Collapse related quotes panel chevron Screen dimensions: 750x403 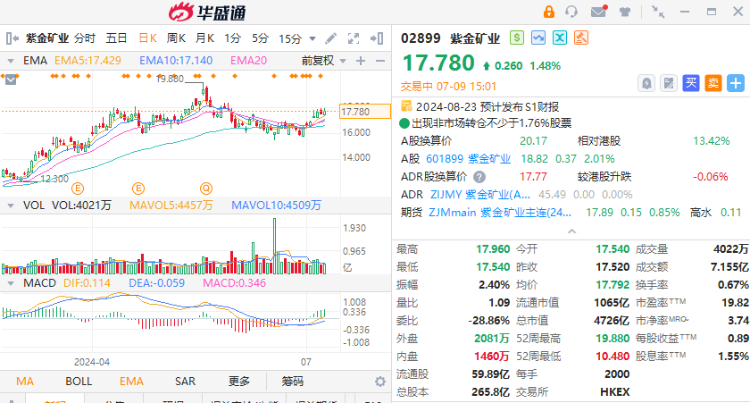coord(572,231)
